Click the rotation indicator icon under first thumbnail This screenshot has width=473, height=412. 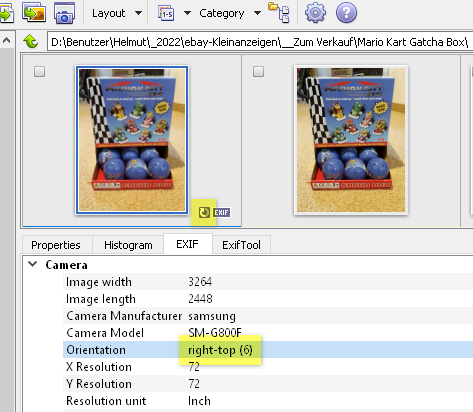click(204, 212)
